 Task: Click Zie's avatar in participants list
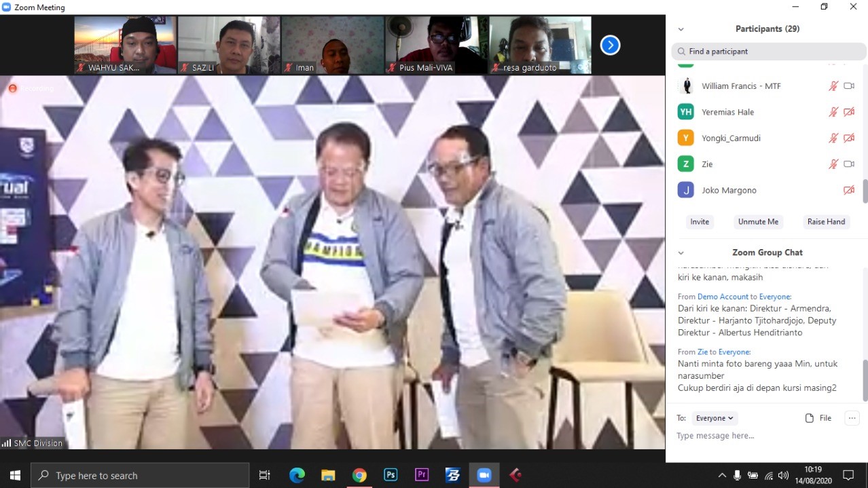pyautogui.click(x=686, y=164)
